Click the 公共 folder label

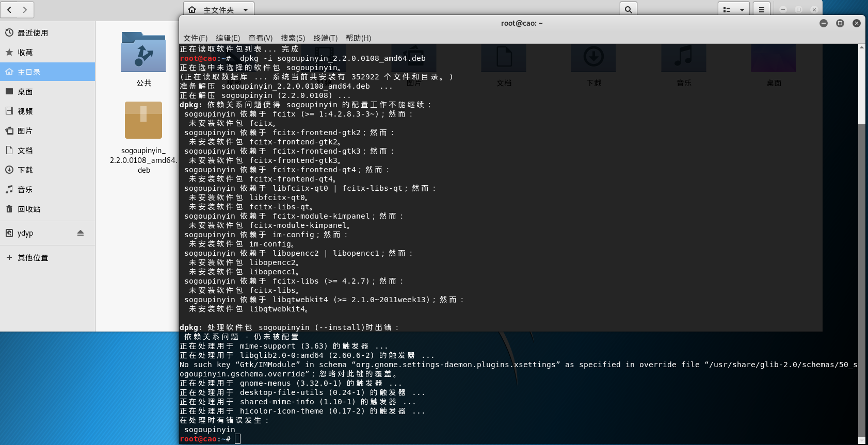tap(143, 83)
